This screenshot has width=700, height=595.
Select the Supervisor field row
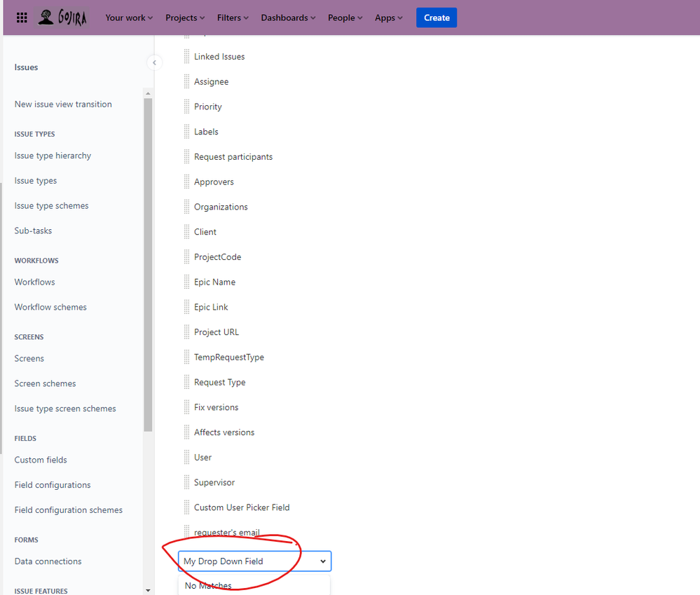coord(214,482)
